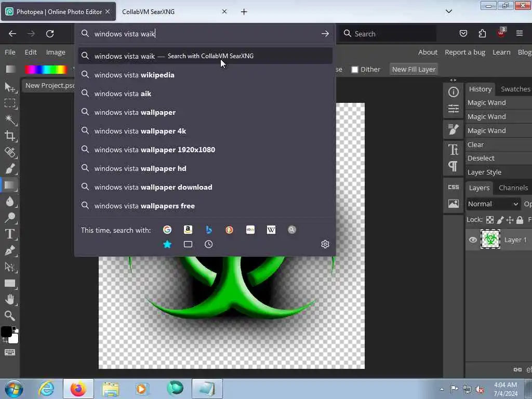Search this time with Wikipedia
The image size is (532, 399).
[x=271, y=230]
